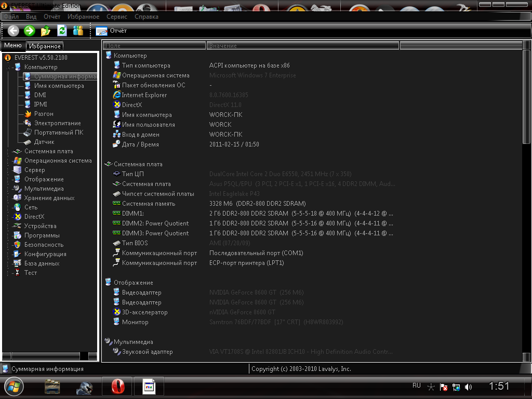Image resolution: width=532 pixels, height=399 pixels.
Task: Select IPMI tree item
Action: click(41, 104)
